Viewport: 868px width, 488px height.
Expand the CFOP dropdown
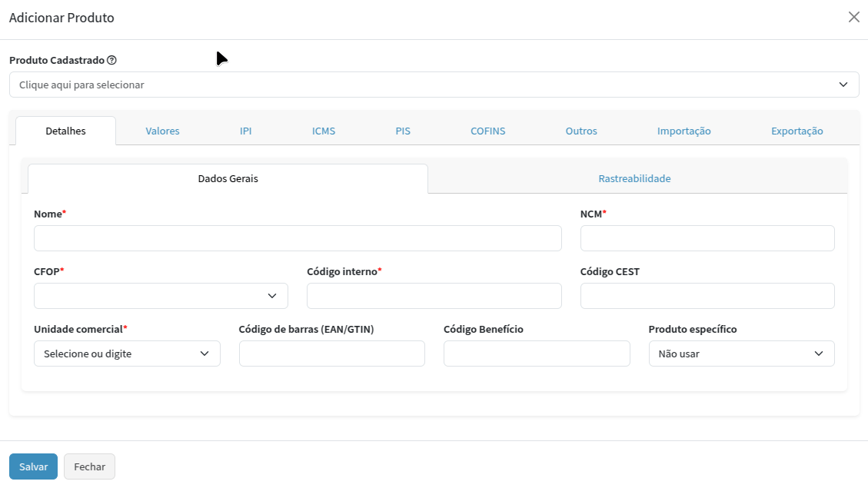(161, 296)
